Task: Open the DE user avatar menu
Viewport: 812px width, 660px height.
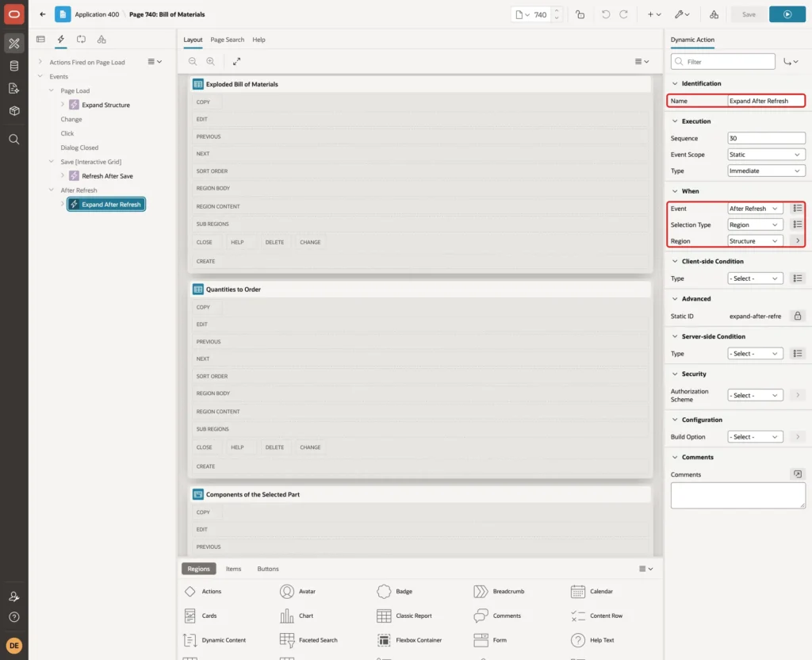Action: pyautogui.click(x=14, y=646)
